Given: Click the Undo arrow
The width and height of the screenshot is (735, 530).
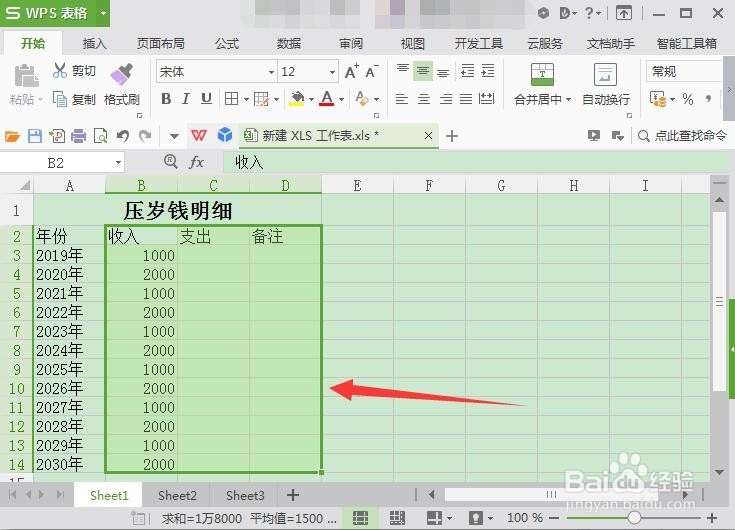Looking at the screenshot, I should pos(123,136).
